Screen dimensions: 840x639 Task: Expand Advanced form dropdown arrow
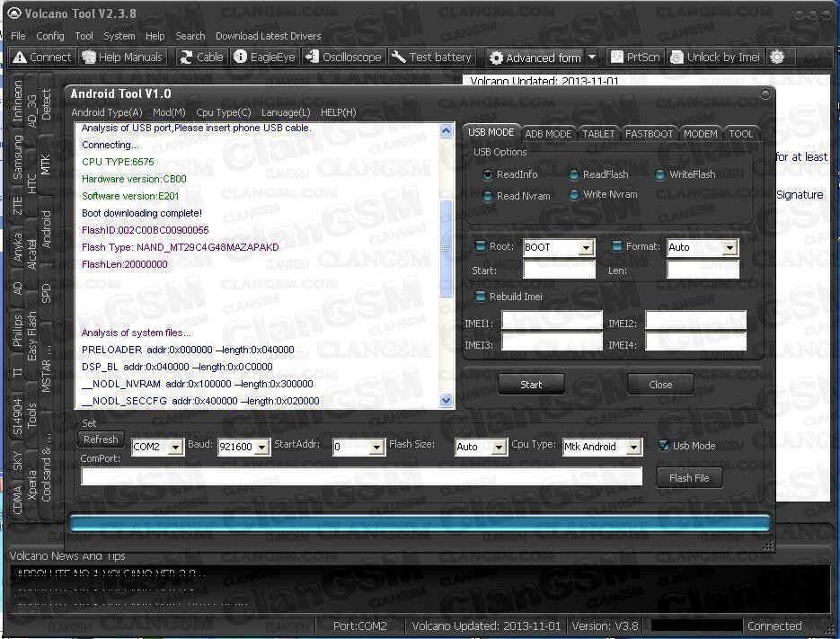(x=591, y=57)
